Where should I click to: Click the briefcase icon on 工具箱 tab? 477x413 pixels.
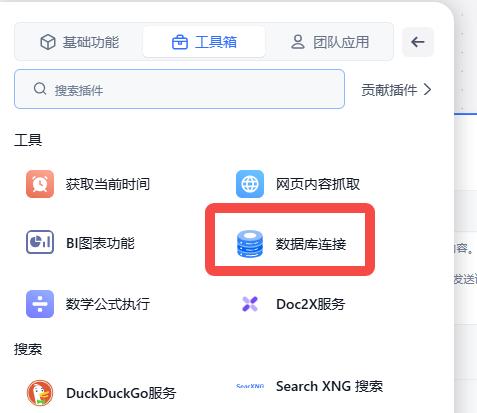click(x=180, y=42)
